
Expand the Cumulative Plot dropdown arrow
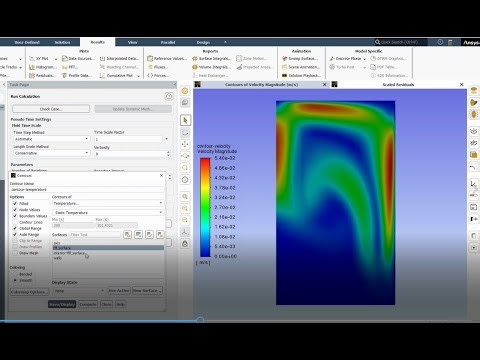tap(139, 76)
